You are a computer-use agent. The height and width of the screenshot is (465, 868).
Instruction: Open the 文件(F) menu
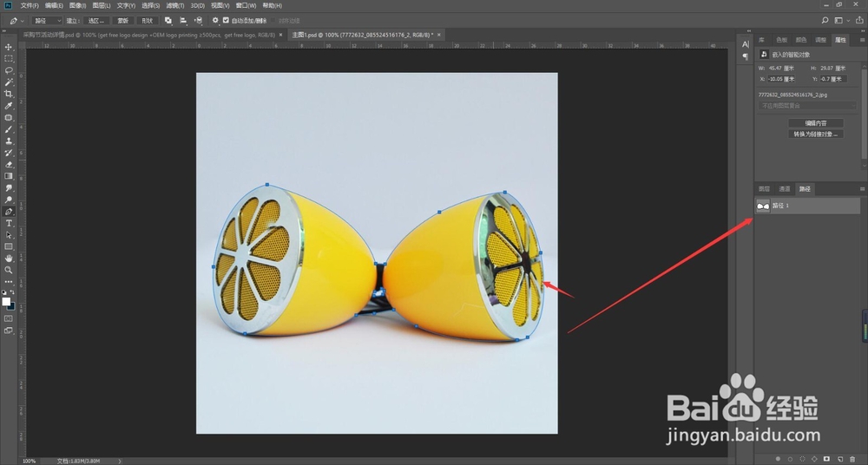pyautogui.click(x=30, y=5)
